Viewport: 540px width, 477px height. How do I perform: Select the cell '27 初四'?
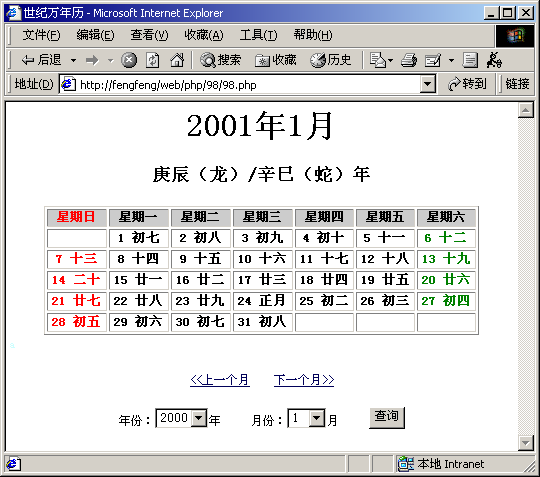[446, 301]
